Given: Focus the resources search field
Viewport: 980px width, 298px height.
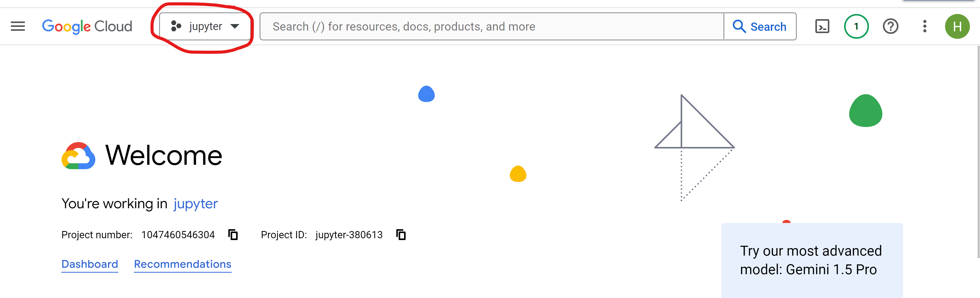Looking at the screenshot, I should click(491, 26).
